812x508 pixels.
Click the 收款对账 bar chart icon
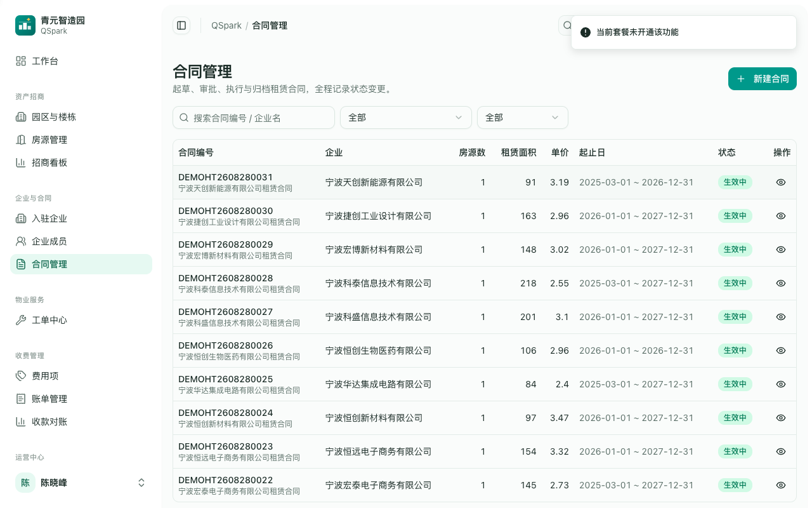point(21,422)
